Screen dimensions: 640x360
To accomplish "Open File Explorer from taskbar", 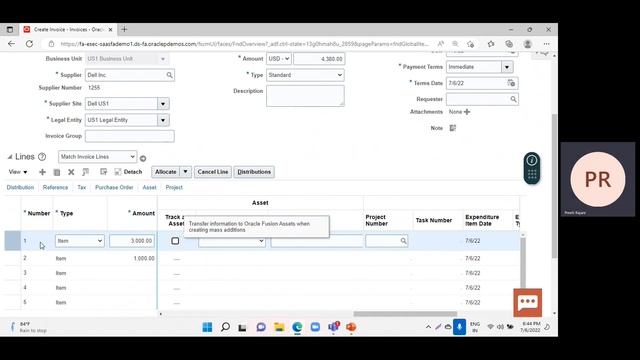I will point(279,327).
